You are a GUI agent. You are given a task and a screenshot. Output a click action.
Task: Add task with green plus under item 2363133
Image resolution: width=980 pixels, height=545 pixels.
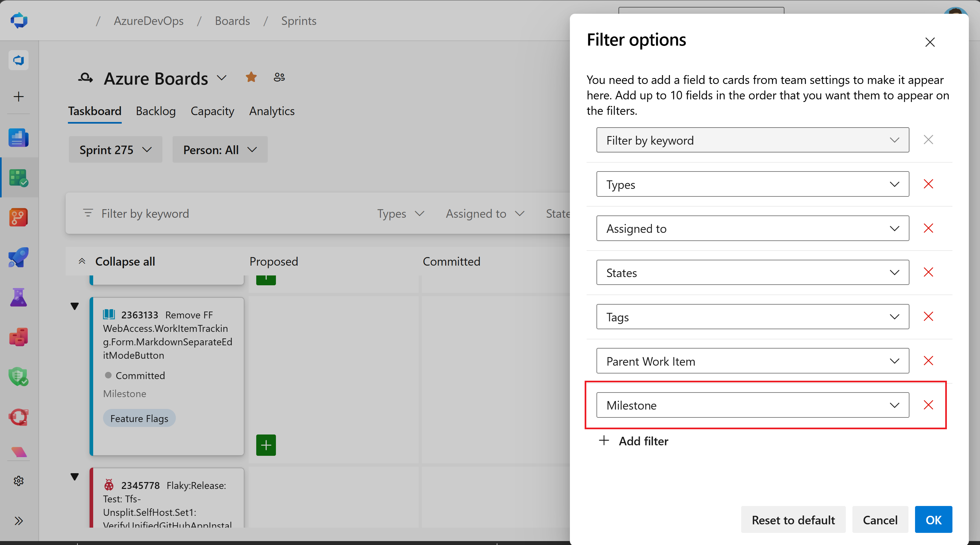click(x=266, y=445)
